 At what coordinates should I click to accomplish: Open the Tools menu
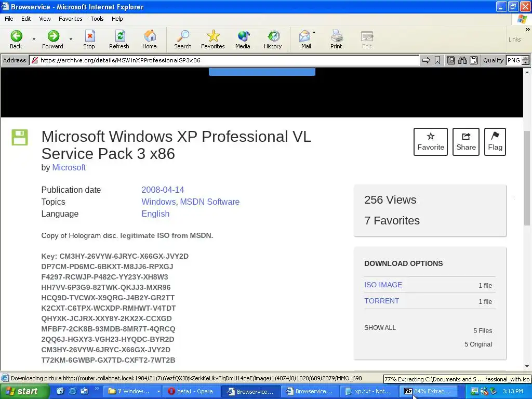coord(97,19)
